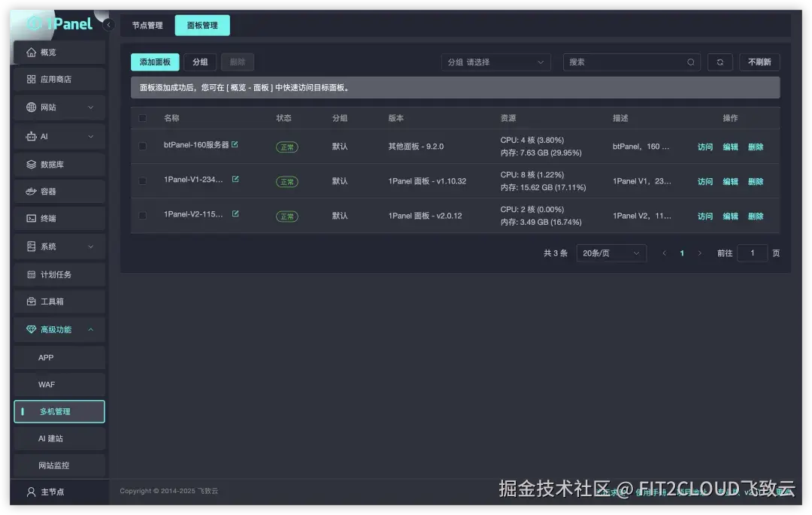The width and height of the screenshot is (812, 515).
Task: Open the 不刷新 auto-refresh selector
Action: click(759, 62)
